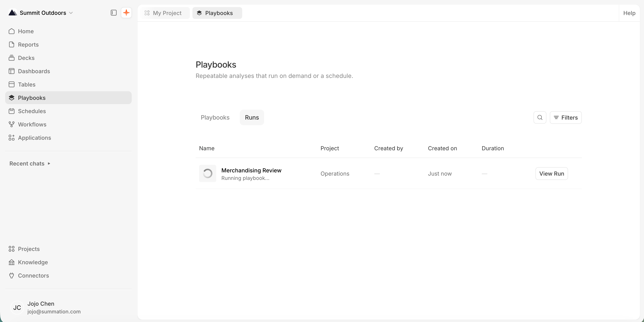Click the Project column header
The image size is (644, 322).
330,148
